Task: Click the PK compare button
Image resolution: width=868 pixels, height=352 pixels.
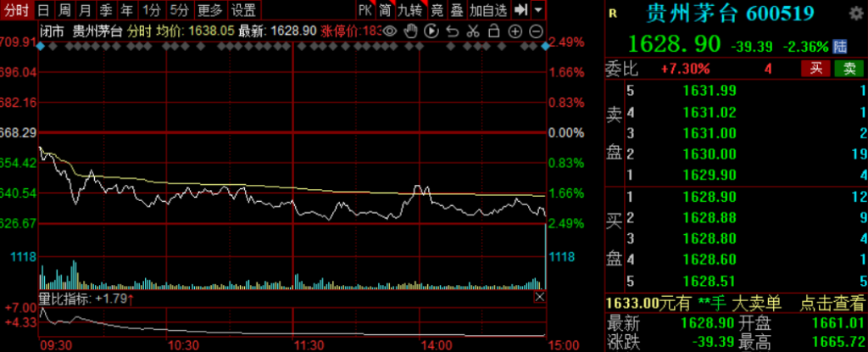Action: tap(365, 10)
